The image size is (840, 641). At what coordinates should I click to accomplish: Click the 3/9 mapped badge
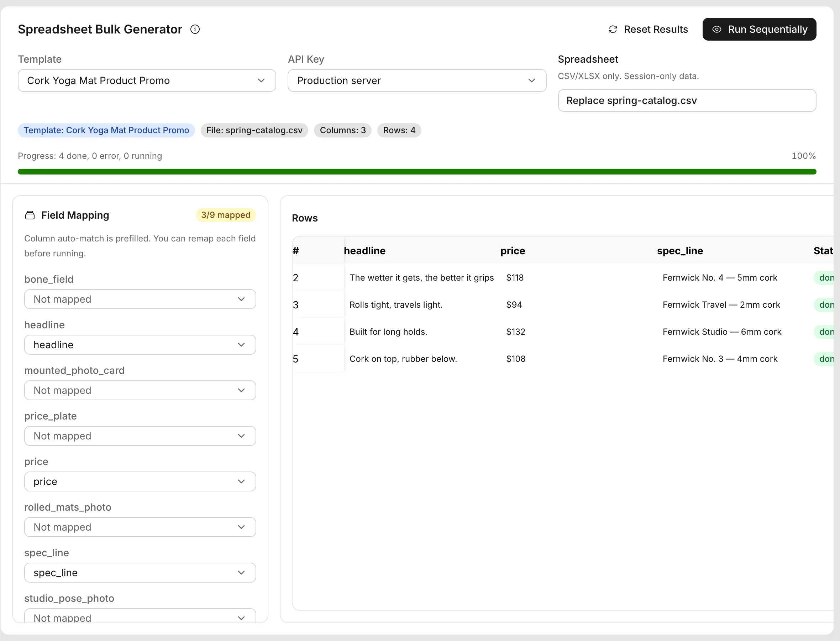click(x=226, y=215)
